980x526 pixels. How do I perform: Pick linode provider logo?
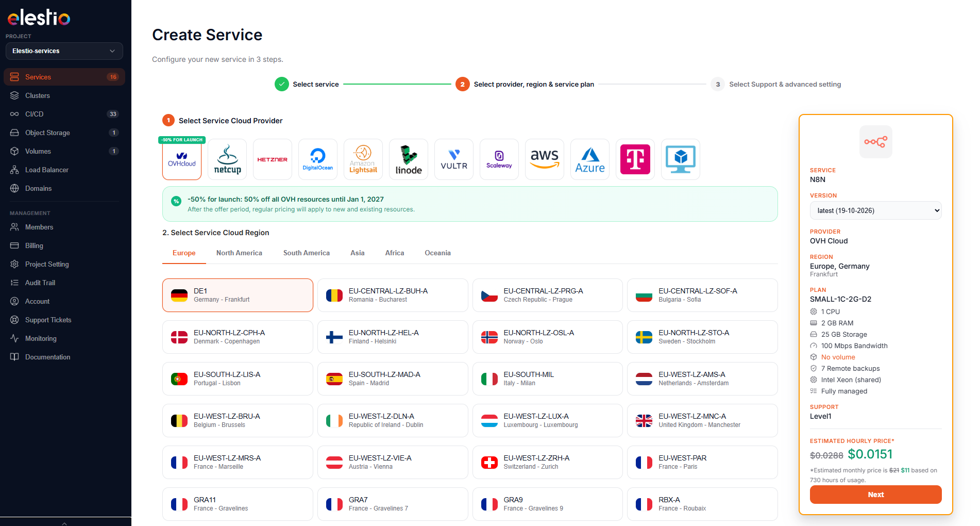tap(409, 159)
